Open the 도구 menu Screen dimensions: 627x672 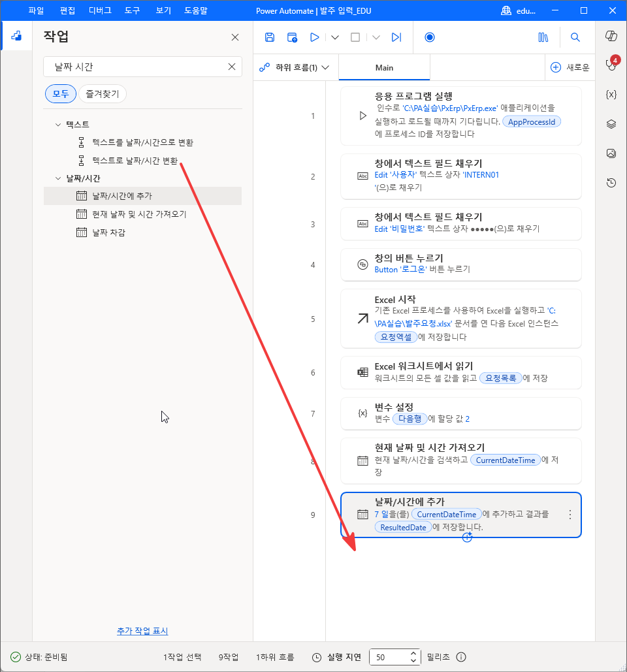pos(132,10)
